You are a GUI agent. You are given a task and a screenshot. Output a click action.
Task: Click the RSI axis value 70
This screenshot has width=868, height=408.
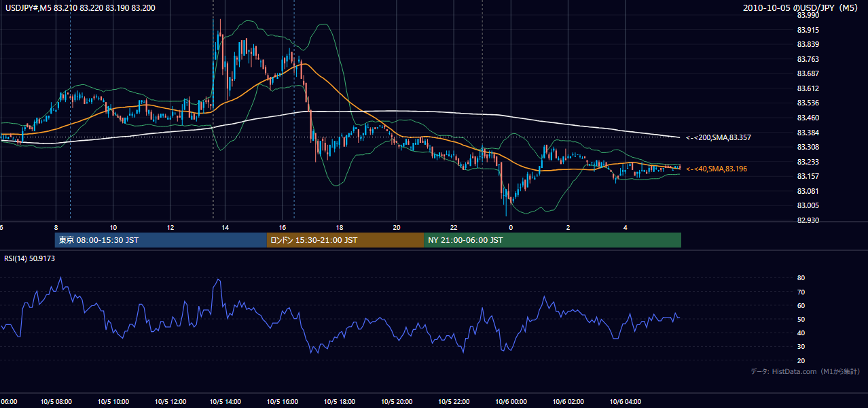point(801,292)
